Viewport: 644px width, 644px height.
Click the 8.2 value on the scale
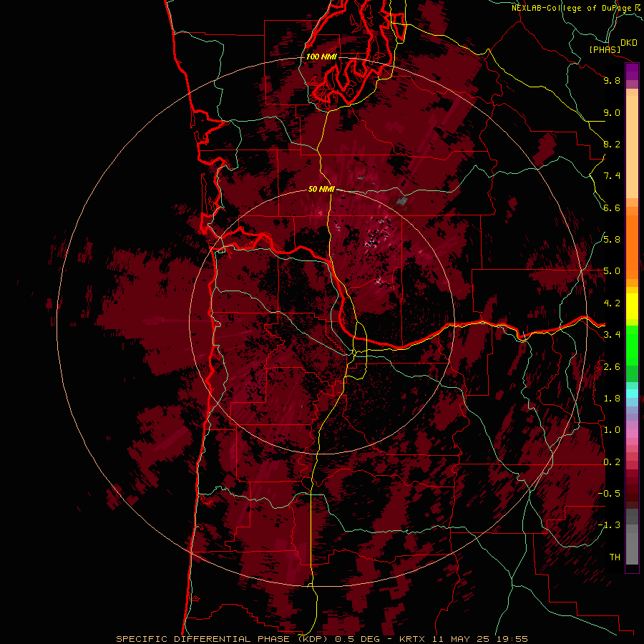click(x=612, y=144)
